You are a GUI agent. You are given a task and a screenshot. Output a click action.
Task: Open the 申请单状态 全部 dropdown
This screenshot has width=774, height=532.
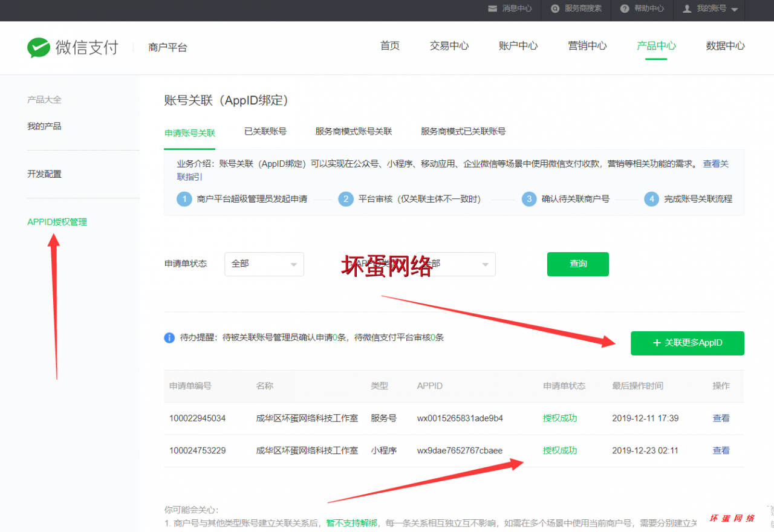pyautogui.click(x=264, y=264)
